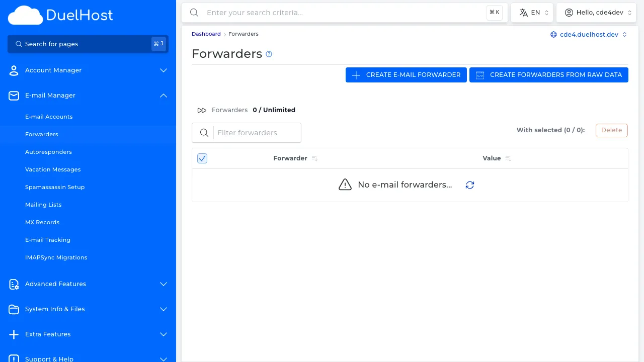Select Autoresponders in the sidebar
Screen dimensions: 644x362
coord(48,152)
